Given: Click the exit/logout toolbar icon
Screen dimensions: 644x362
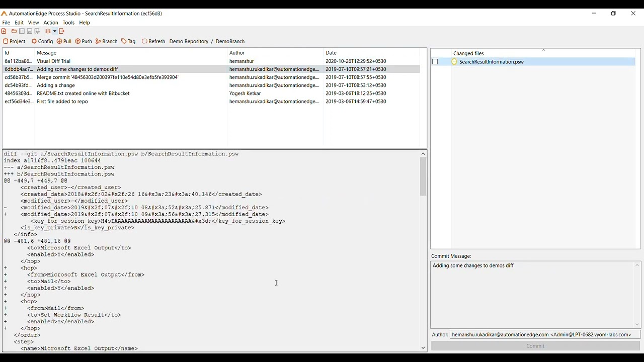Looking at the screenshot, I should (x=62, y=31).
